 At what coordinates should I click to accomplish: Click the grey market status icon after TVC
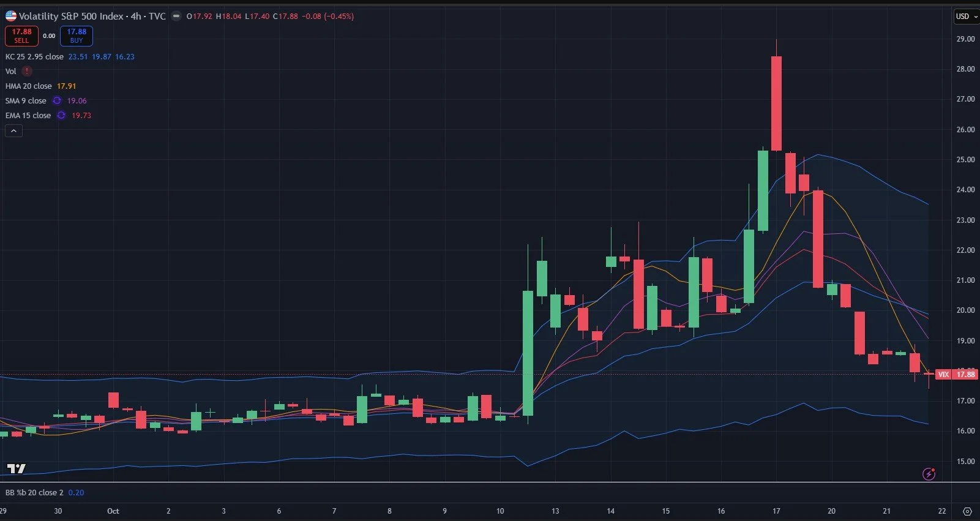(176, 17)
